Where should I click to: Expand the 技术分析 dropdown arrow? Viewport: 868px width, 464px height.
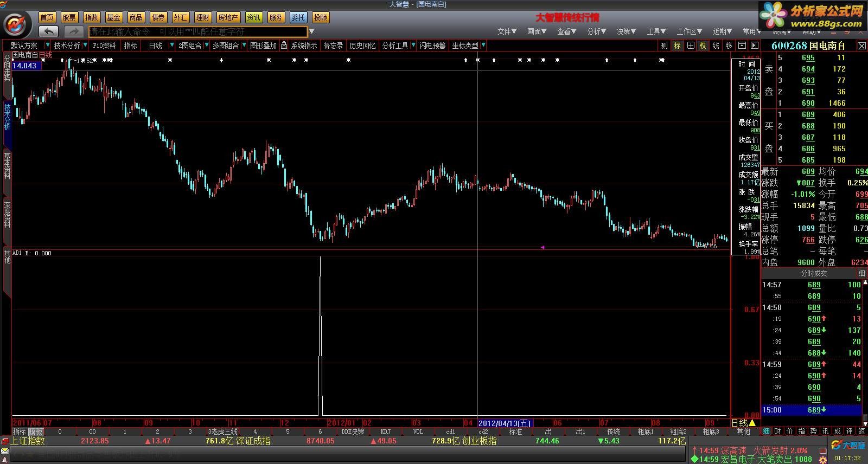(85, 45)
